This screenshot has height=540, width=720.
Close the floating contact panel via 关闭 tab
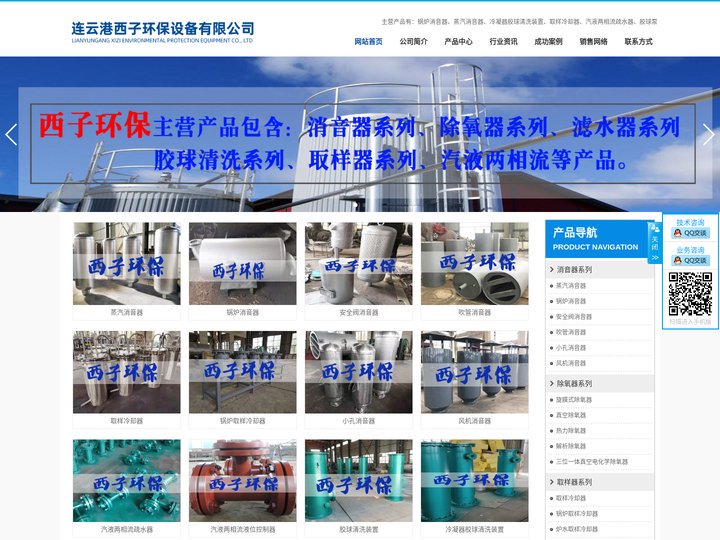coord(655,242)
